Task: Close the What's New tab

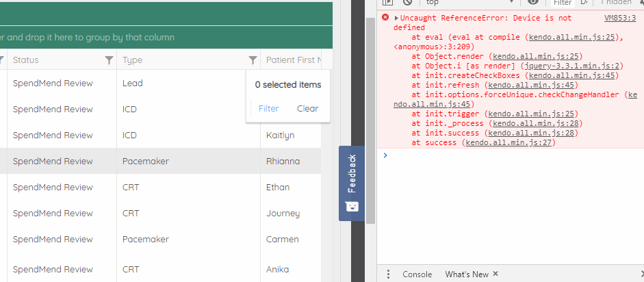Action: pyautogui.click(x=495, y=274)
